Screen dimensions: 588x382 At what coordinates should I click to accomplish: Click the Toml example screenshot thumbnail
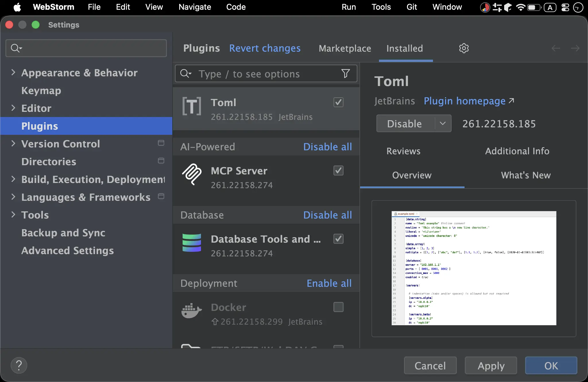[x=474, y=268]
